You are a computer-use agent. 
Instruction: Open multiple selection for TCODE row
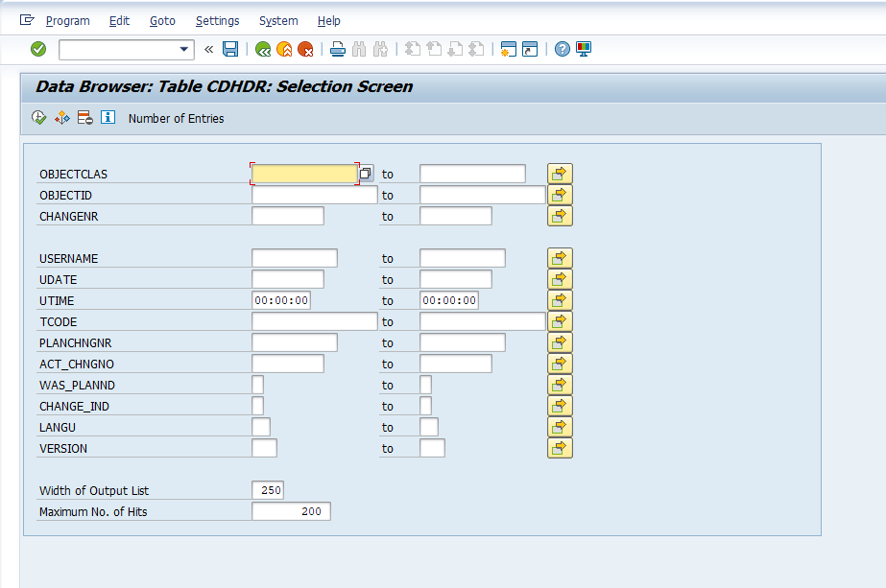tap(560, 321)
